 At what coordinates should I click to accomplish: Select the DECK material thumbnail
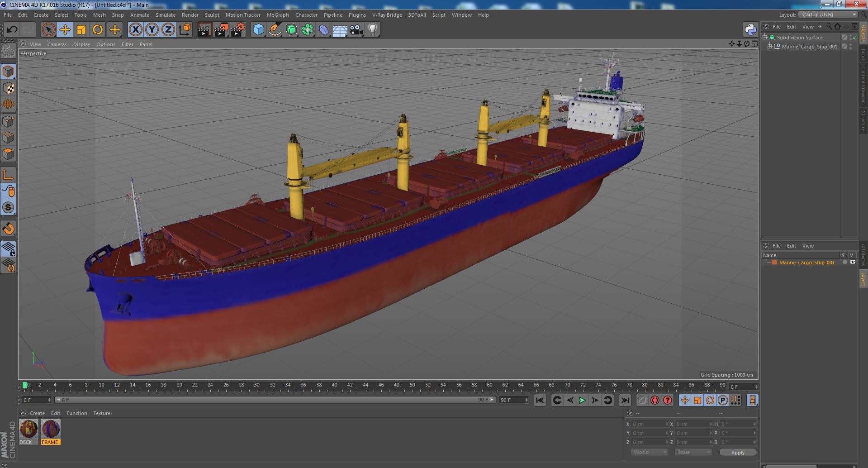28,432
